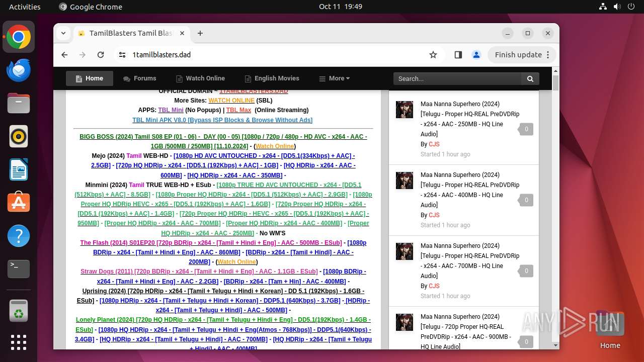Open Google Chrome from the dock
Screen dimensions: 644x362
[x=19, y=37]
